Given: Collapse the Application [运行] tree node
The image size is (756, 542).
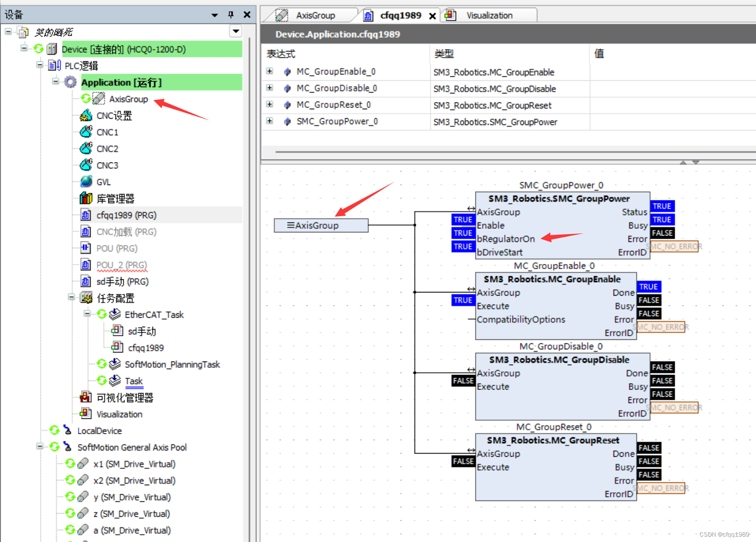Looking at the screenshot, I should tap(55, 82).
